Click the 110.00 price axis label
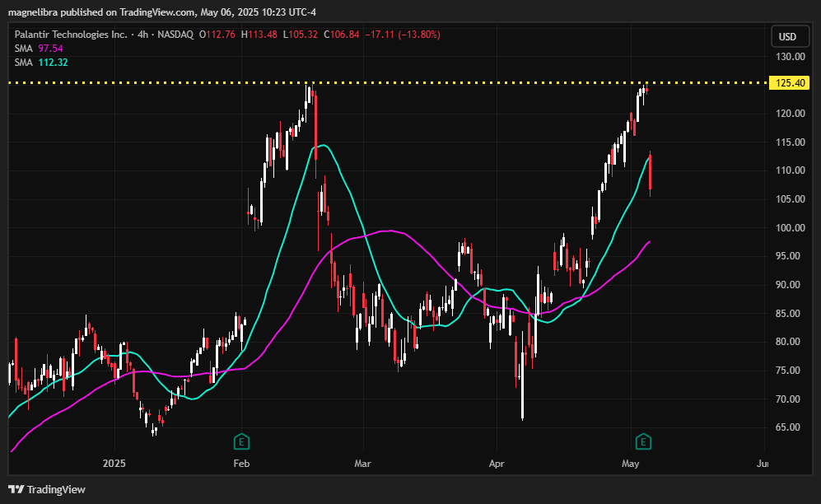This screenshot has height=504, width=821. (790, 170)
